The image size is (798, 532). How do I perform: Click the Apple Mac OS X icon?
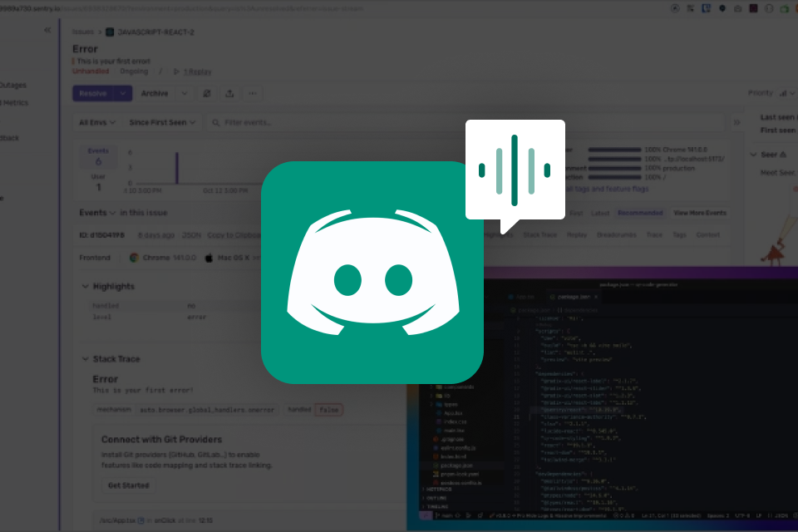pyautogui.click(x=209, y=258)
